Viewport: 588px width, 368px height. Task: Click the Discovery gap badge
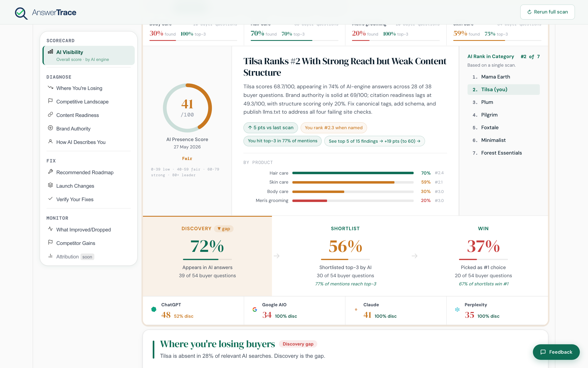pos(298,344)
